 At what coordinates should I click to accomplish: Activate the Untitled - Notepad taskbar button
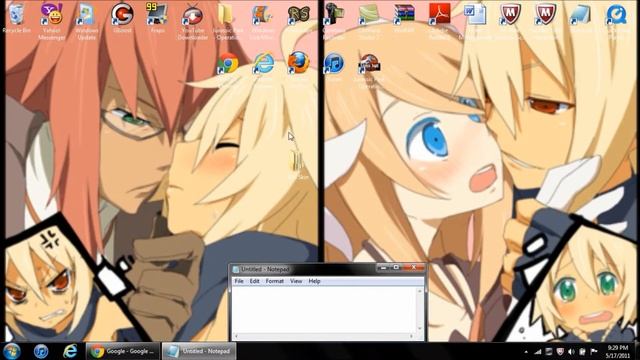pyautogui.click(x=199, y=351)
